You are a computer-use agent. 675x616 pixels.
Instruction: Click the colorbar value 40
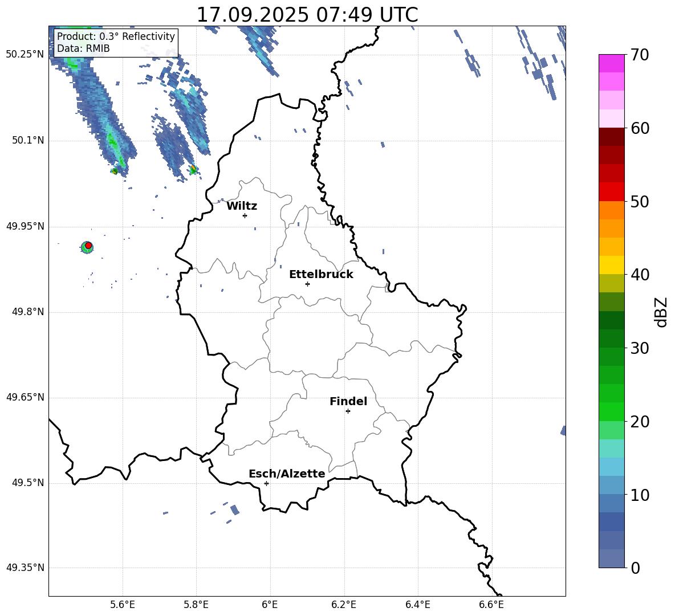pos(640,275)
